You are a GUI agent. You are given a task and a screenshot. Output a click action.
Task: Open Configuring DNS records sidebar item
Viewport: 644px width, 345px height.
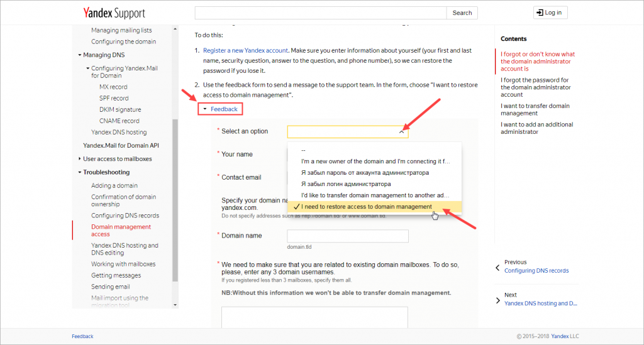(125, 216)
